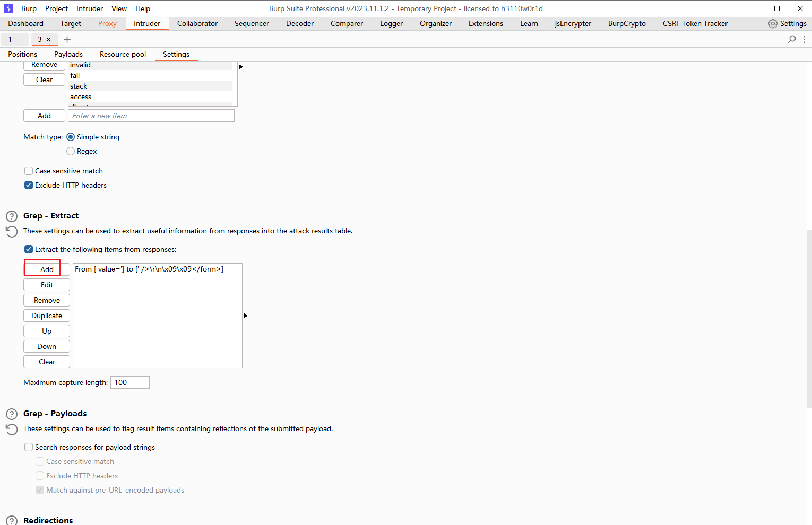Open the three-dot options menu
This screenshot has width=812, height=525.
pyautogui.click(x=805, y=39)
